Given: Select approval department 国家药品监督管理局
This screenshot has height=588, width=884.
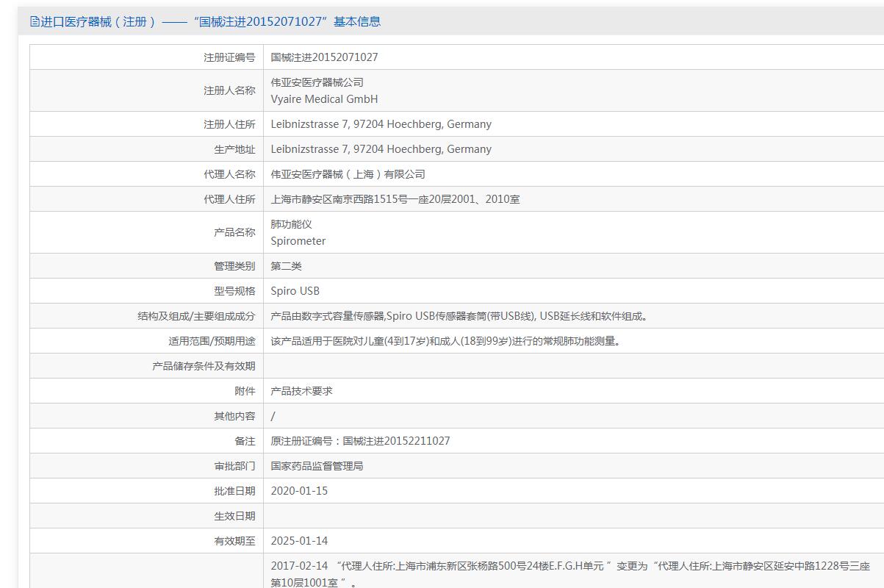Looking at the screenshot, I should pos(317,466).
